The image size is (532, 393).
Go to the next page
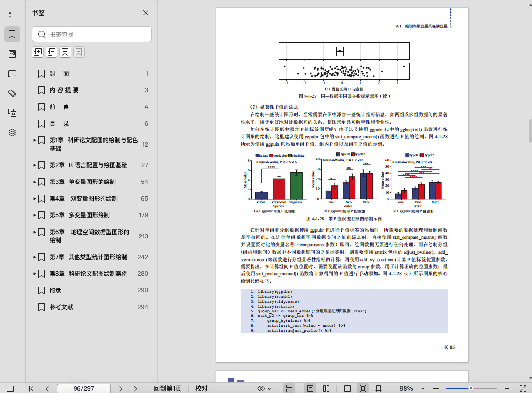[x=121, y=388]
